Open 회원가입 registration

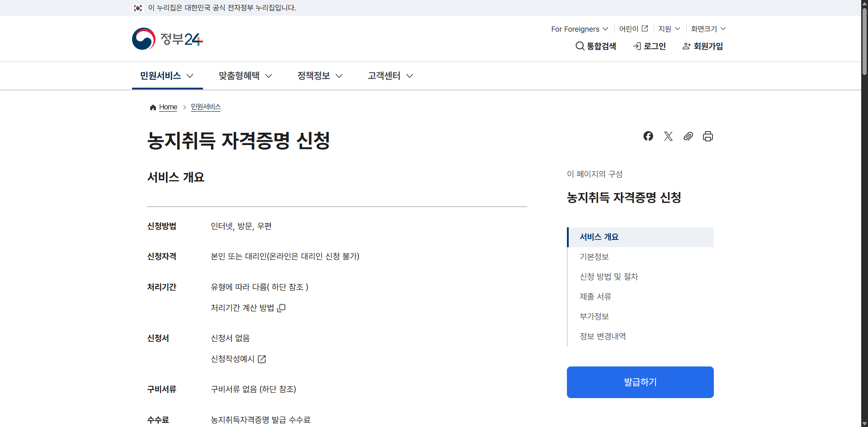(702, 46)
